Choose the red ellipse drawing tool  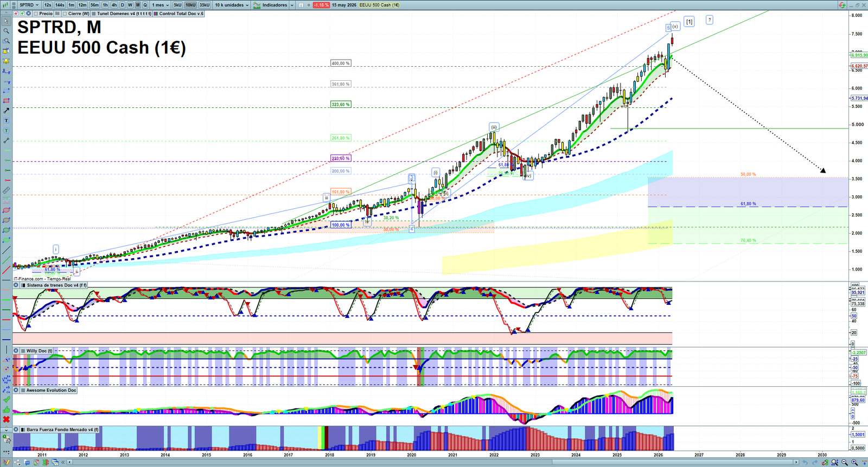click(6, 210)
